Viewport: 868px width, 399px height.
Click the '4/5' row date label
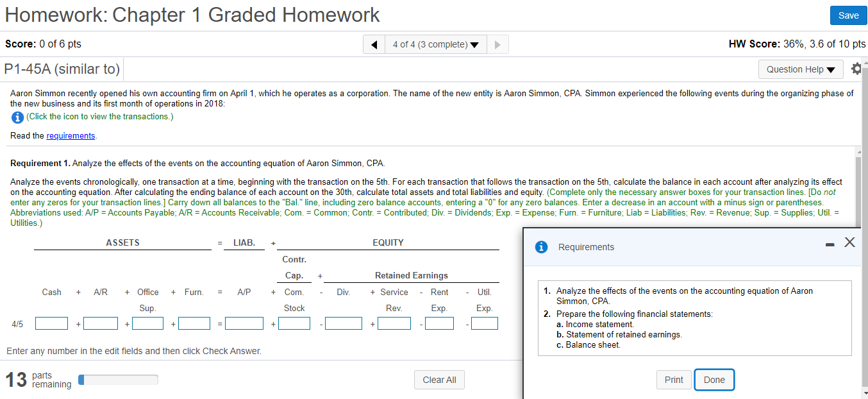(x=17, y=325)
